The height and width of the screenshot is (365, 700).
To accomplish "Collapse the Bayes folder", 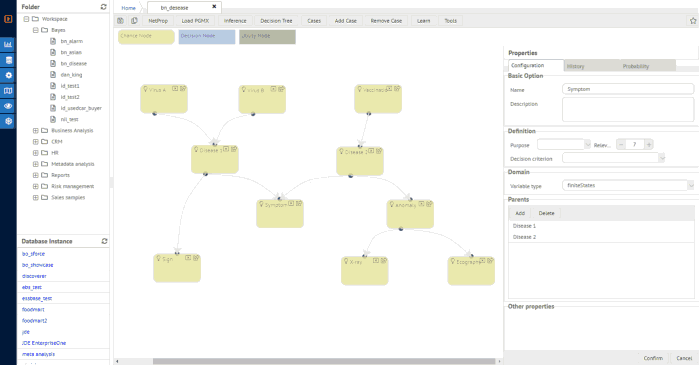I will (x=35, y=30).
